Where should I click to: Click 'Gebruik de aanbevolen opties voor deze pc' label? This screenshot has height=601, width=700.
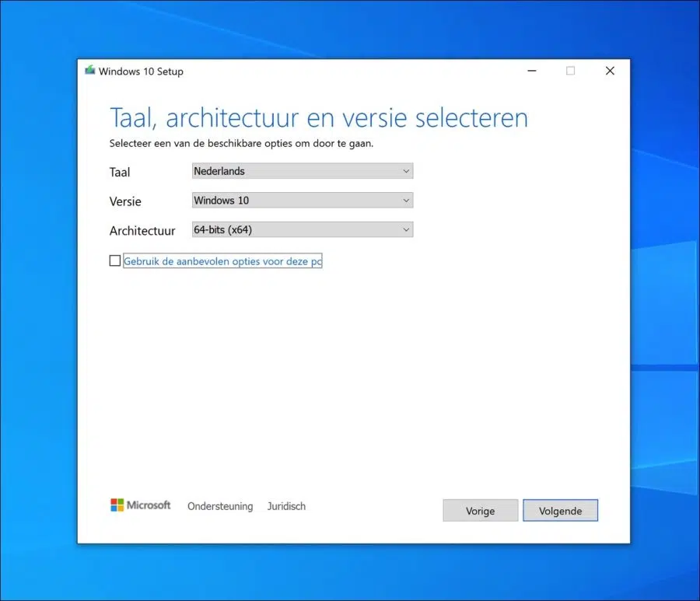(x=222, y=261)
